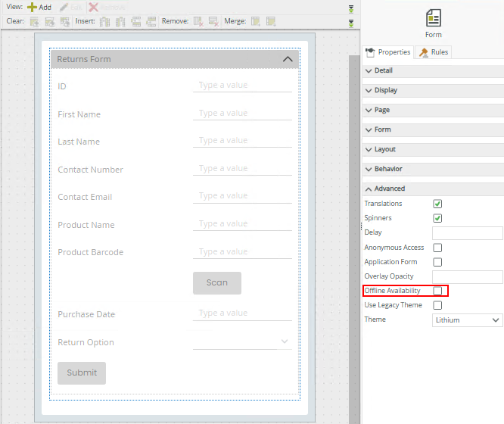Select the Properties tab

click(388, 52)
